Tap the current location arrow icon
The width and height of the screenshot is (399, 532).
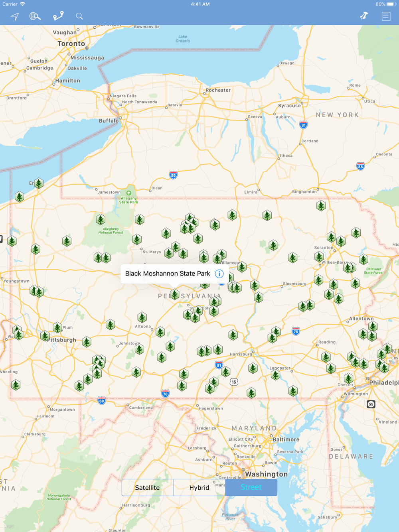pyautogui.click(x=15, y=16)
